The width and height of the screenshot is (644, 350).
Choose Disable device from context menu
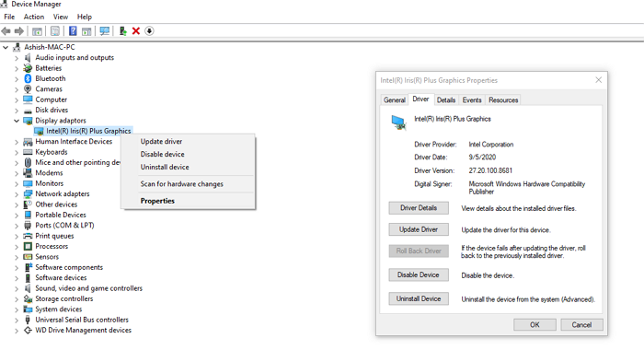pos(188,154)
